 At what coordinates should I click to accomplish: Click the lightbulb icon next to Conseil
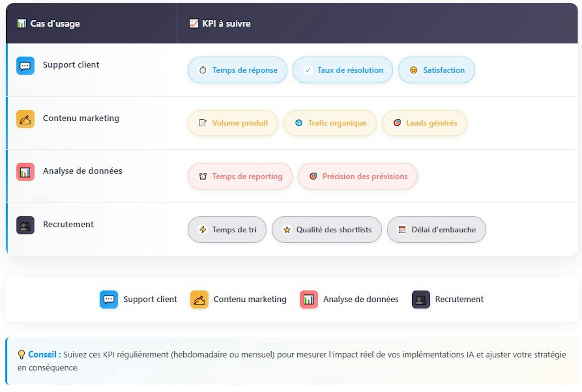point(21,354)
